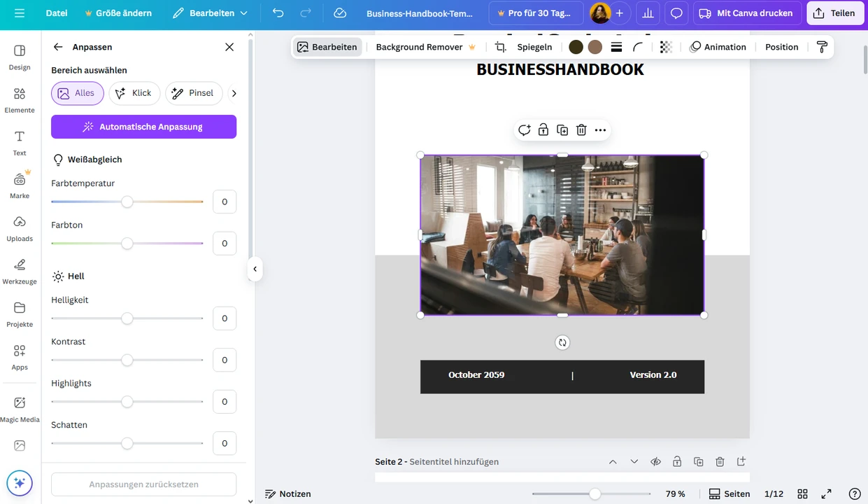The image size is (868, 504).
Task: Click the dark olive color swatch
Action: 576,47
